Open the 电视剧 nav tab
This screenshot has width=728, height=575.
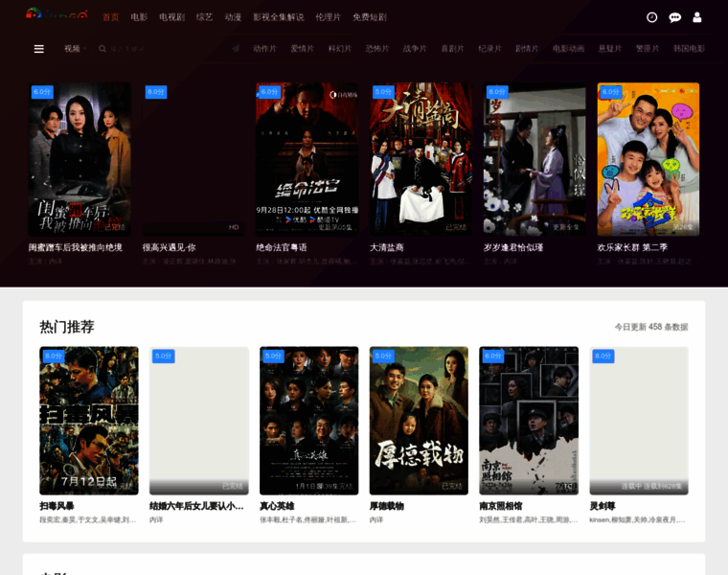pos(171,17)
